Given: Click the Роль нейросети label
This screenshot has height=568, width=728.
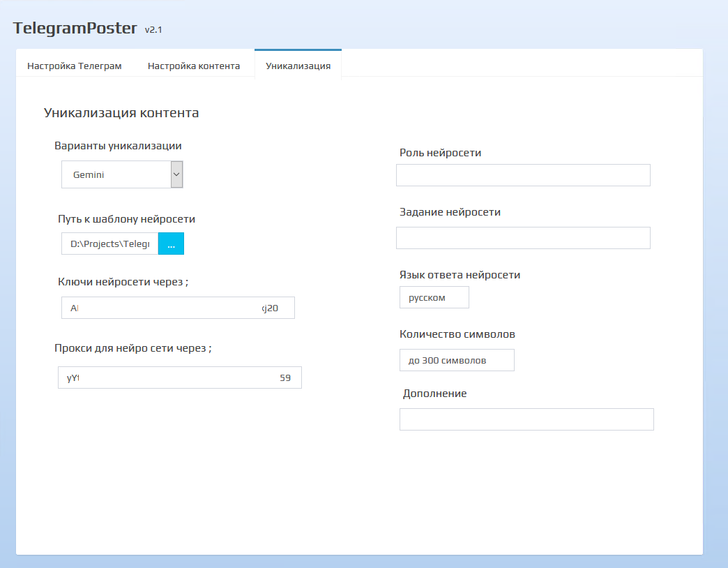Looking at the screenshot, I should click(x=440, y=153).
